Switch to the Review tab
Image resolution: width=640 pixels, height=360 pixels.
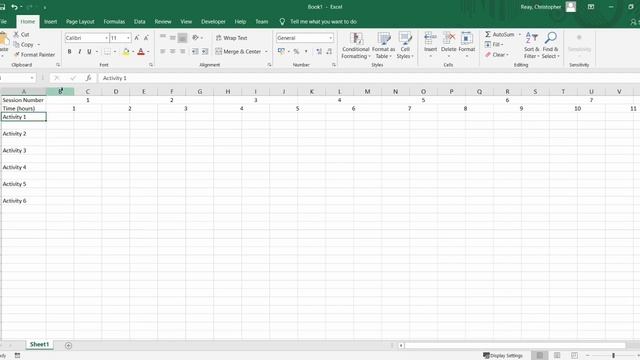click(x=163, y=22)
